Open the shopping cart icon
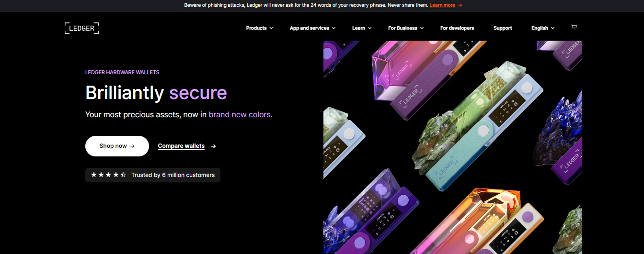644x254 pixels. click(x=574, y=28)
